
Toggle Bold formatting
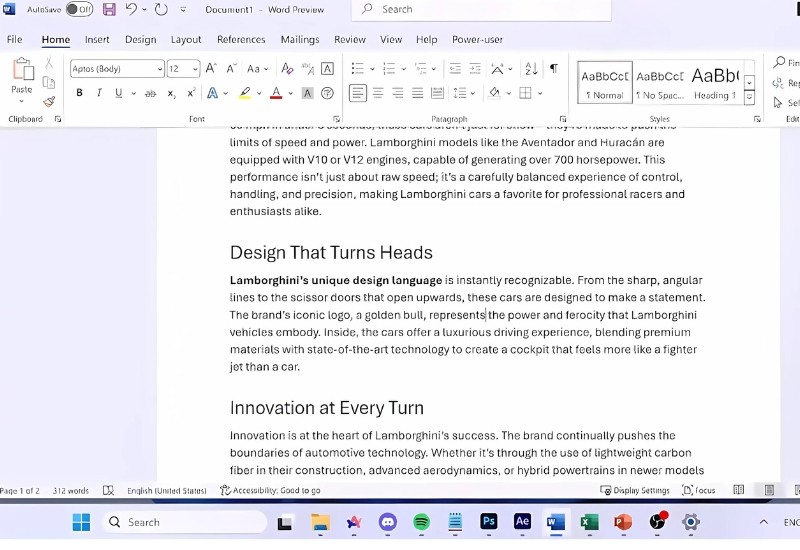(x=79, y=93)
